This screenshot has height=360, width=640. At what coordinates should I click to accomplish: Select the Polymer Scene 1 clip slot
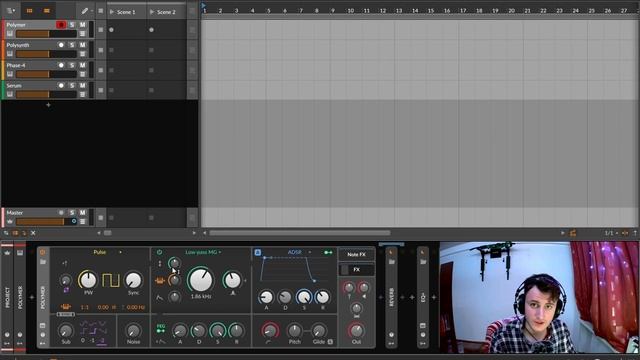127,30
